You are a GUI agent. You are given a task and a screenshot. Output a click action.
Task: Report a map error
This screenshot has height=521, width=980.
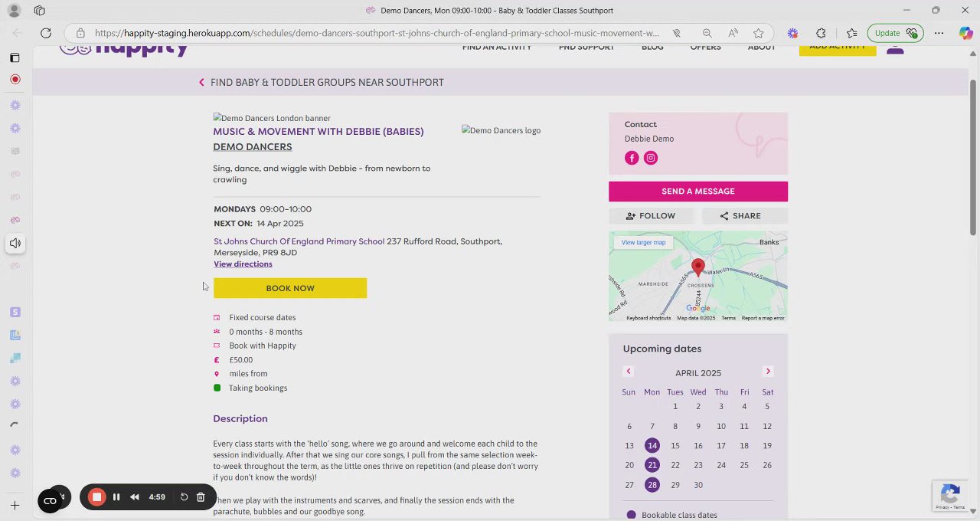[763, 318]
